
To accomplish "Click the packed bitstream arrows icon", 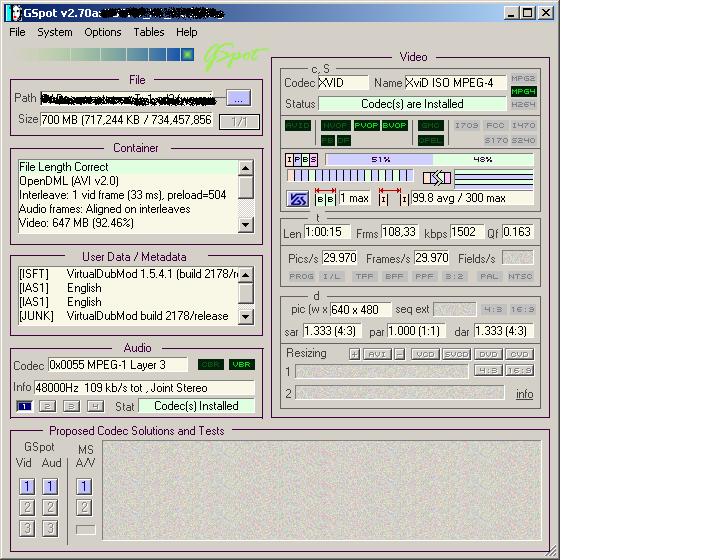I will coord(437,178).
